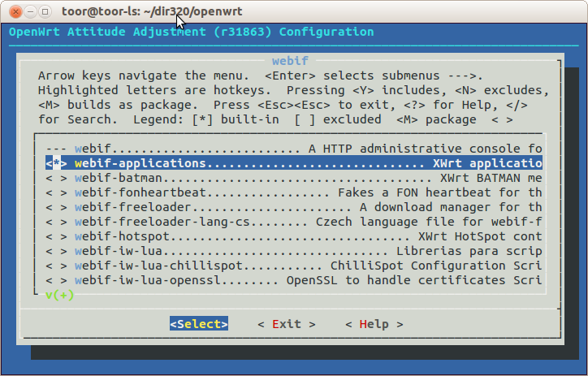Select the webif-iw-lua-openssl entry name
The height and width of the screenshot is (376, 588).
click(148, 280)
